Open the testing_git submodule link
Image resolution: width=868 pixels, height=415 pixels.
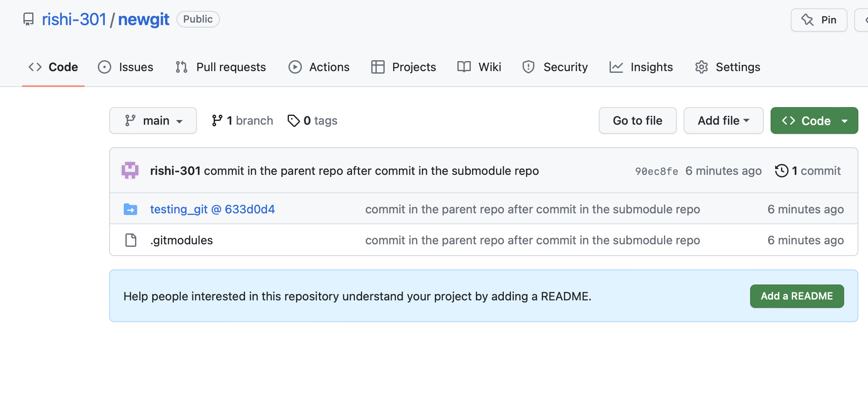click(213, 209)
